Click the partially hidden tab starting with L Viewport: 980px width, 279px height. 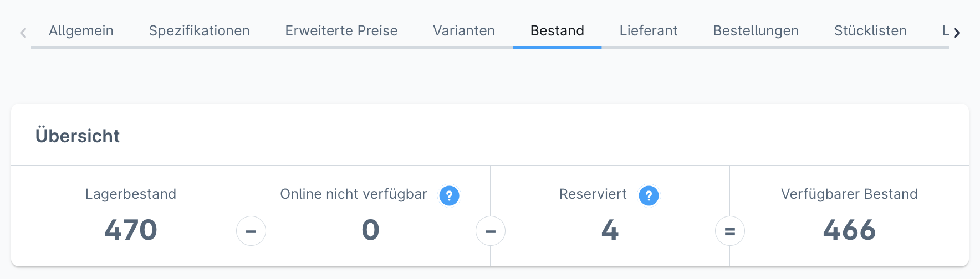pos(945,30)
